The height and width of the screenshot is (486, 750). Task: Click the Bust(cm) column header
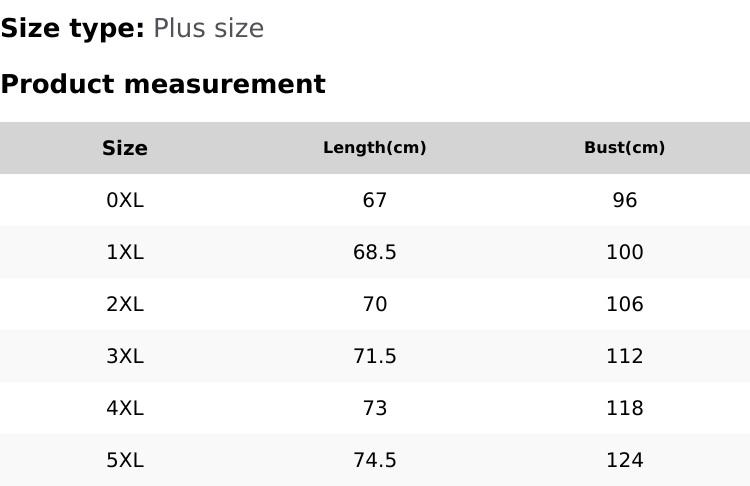[x=625, y=148]
